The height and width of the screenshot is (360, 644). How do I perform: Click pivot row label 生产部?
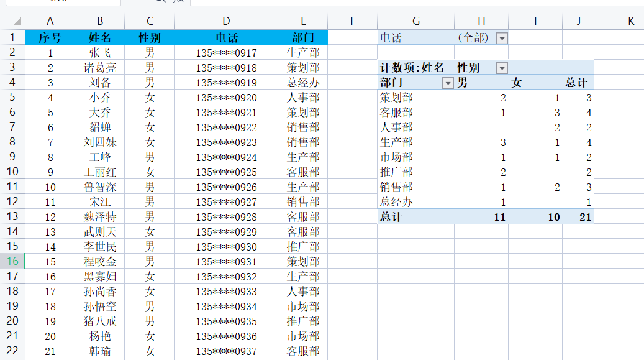(x=396, y=142)
